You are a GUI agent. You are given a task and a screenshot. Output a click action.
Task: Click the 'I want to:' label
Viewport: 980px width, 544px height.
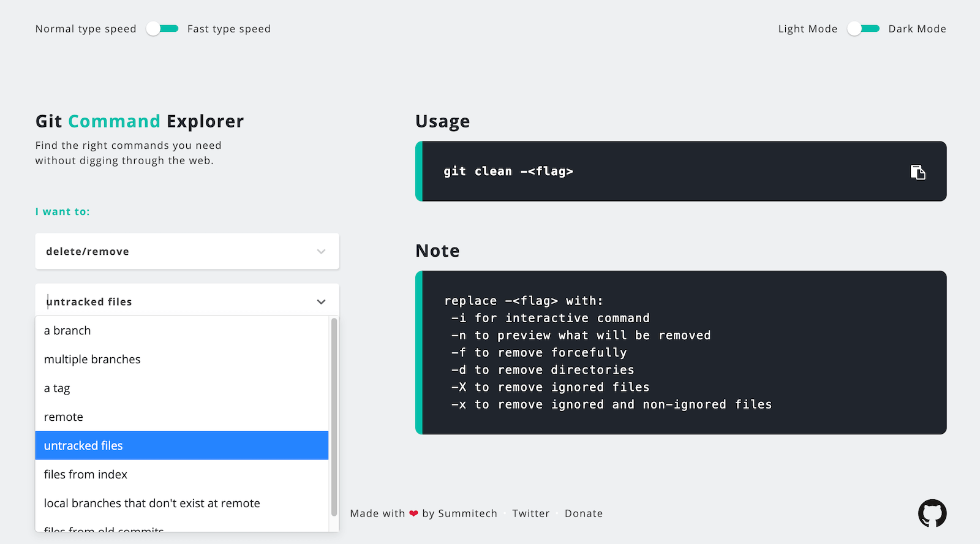pos(62,211)
